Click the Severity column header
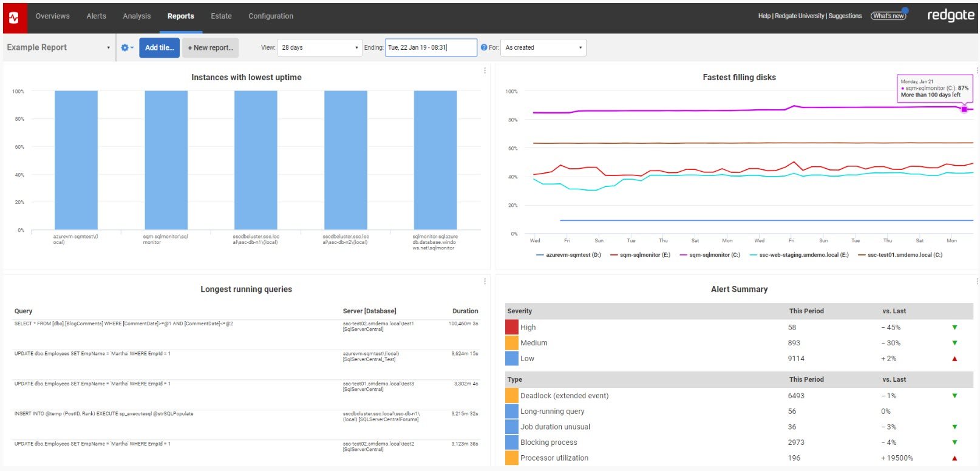Image resolution: width=980 pixels, height=471 pixels. point(519,311)
